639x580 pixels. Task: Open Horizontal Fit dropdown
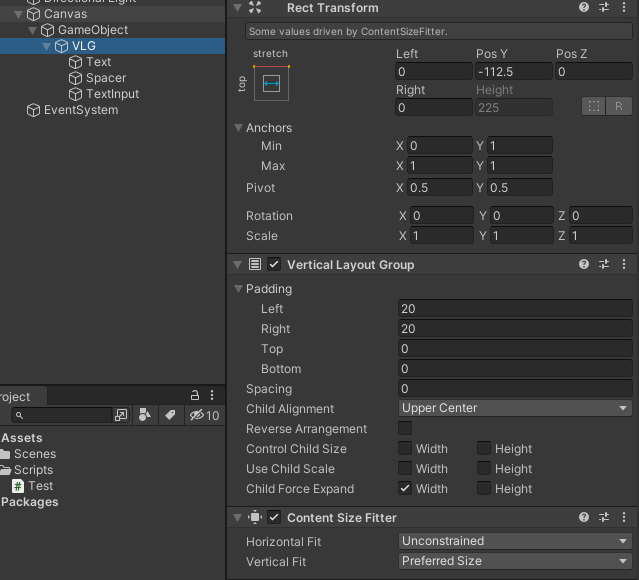click(515, 541)
